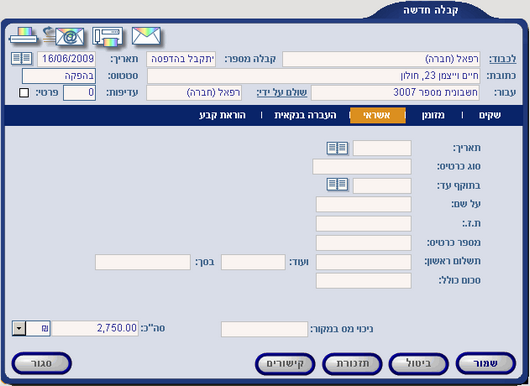Expand the ₪ currency dropdown arrow
The height and width of the screenshot is (386, 530).
click(x=19, y=328)
